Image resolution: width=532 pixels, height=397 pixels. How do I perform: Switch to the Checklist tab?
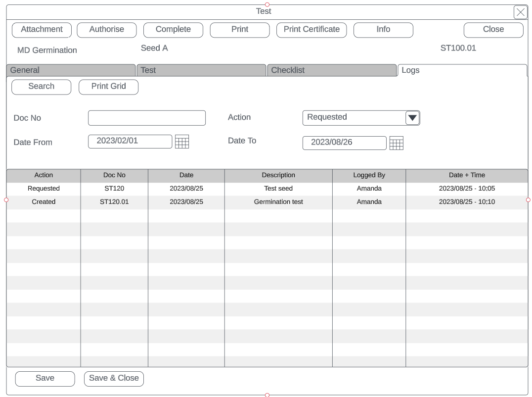click(331, 70)
